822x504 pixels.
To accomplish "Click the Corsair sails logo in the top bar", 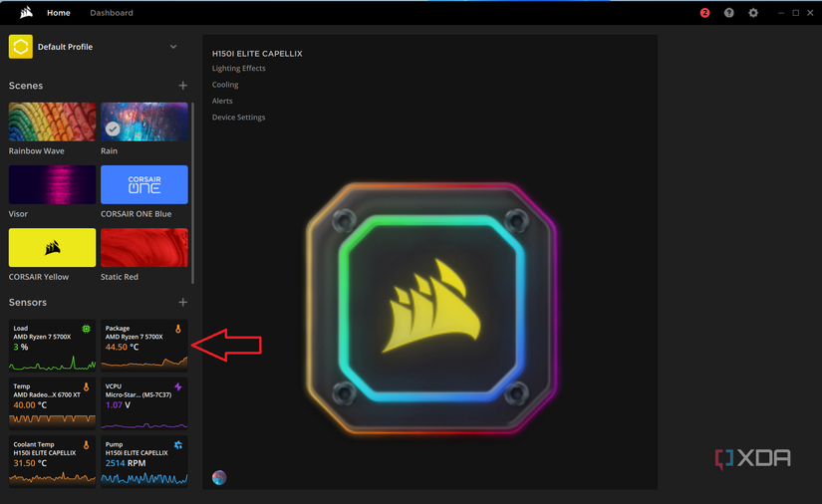I will pos(26,13).
